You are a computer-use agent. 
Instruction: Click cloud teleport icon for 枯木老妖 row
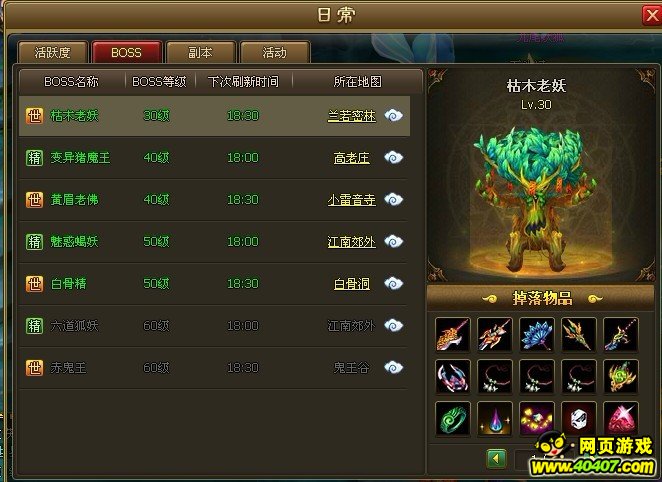[393, 115]
